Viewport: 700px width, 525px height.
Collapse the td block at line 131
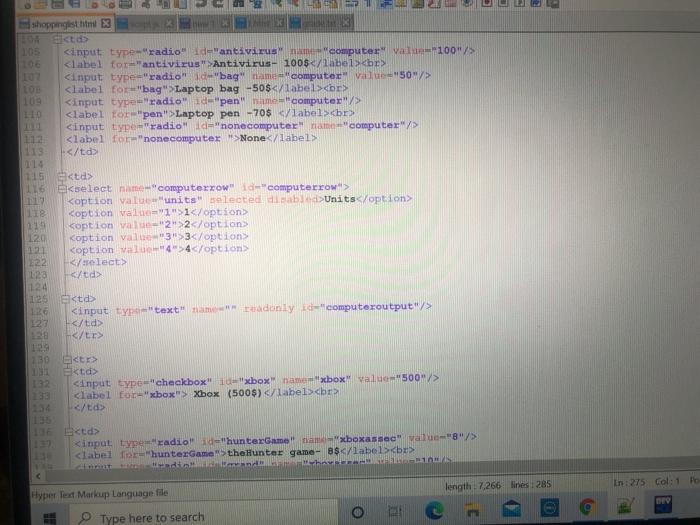click(x=67, y=371)
